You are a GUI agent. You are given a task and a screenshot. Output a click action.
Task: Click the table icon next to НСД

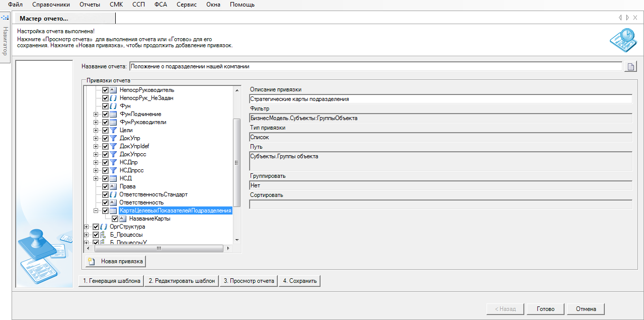coord(113,178)
